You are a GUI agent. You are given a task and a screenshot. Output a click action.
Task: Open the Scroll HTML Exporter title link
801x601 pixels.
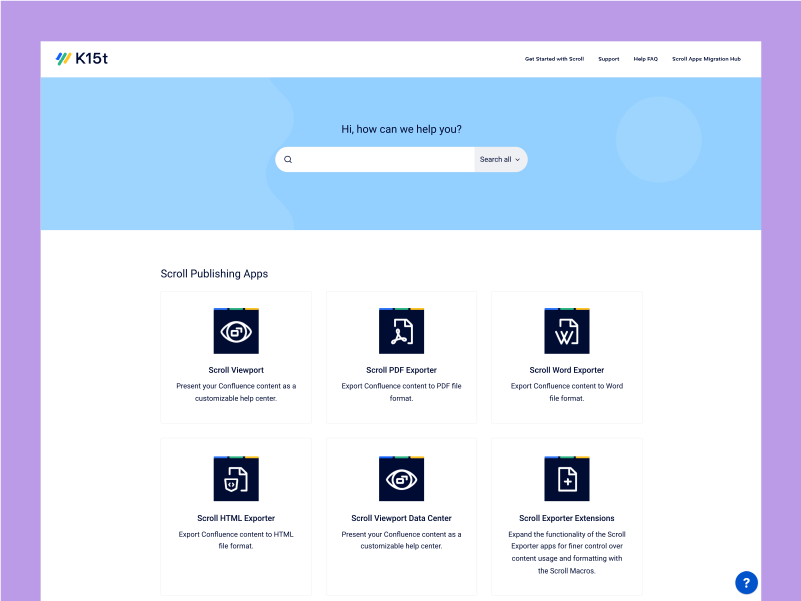(x=236, y=518)
